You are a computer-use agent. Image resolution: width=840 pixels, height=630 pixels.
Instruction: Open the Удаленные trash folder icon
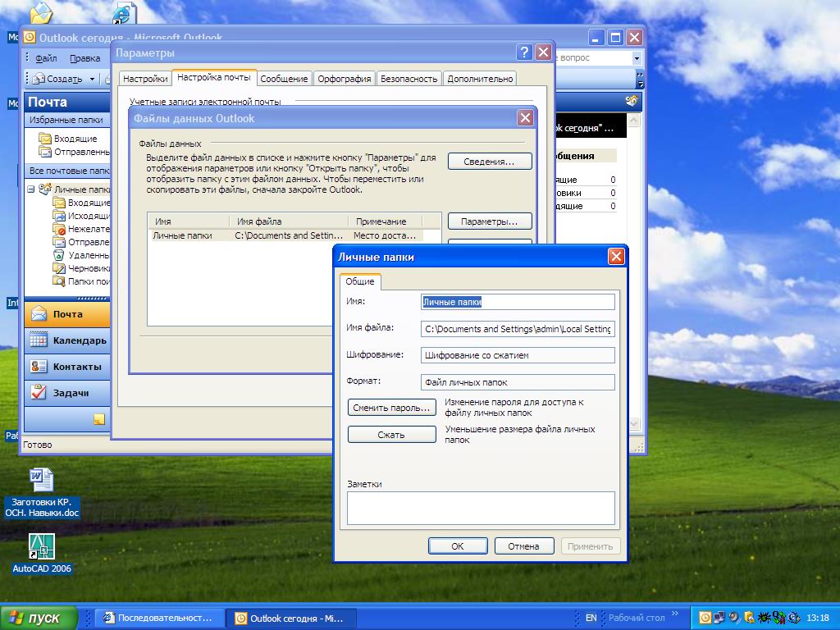pyautogui.click(x=59, y=255)
